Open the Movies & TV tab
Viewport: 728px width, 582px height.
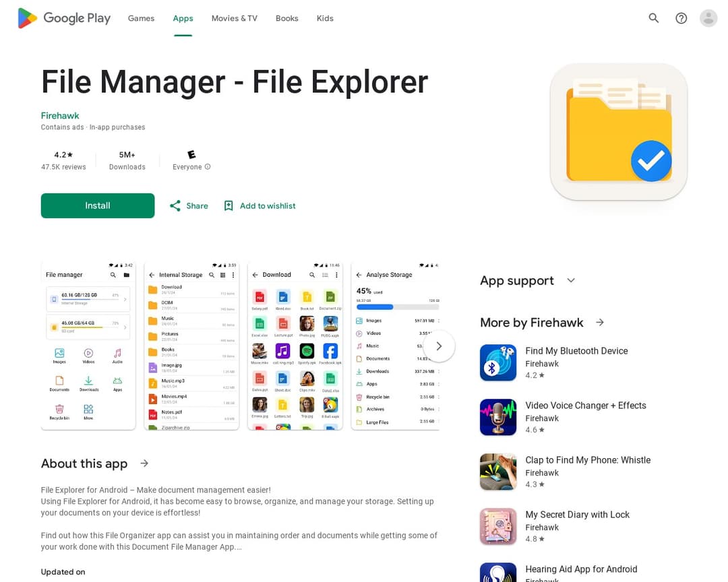pos(235,18)
